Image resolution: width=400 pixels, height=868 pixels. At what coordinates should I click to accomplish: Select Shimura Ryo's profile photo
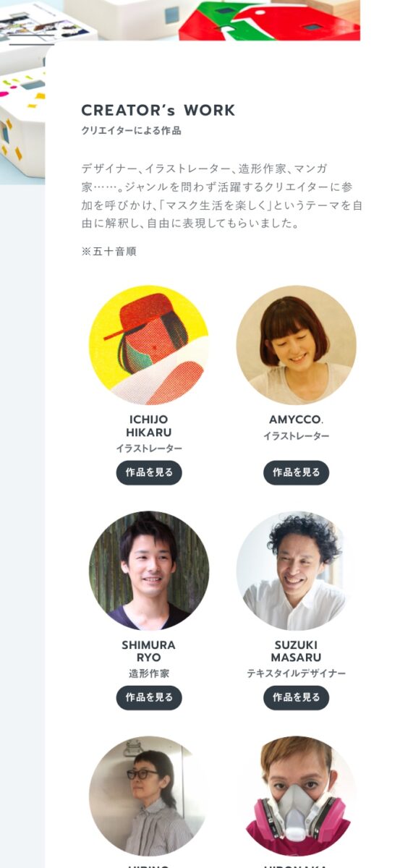pyautogui.click(x=149, y=571)
